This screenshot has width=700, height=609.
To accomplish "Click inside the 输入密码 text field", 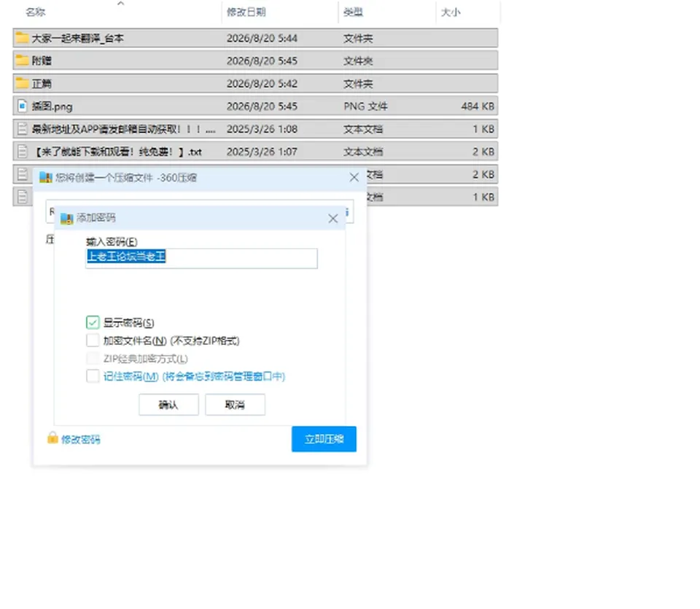I will click(x=201, y=258).
